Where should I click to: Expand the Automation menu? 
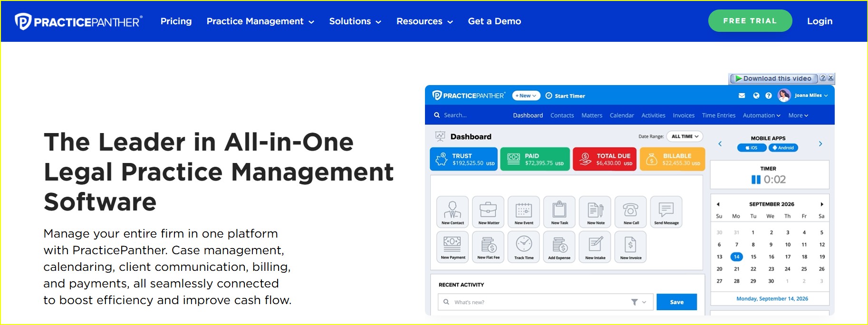point(762,115)
